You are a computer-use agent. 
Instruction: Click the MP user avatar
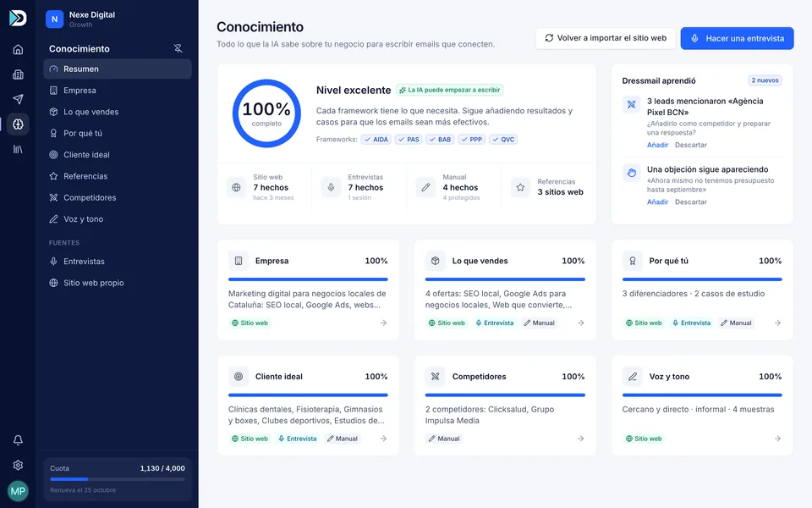[x=18, y=491]
